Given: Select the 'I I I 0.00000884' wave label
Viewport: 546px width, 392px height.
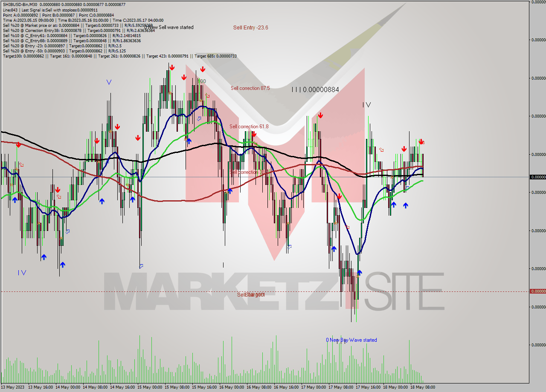Looking at the screenshot, I should [315, 89].
